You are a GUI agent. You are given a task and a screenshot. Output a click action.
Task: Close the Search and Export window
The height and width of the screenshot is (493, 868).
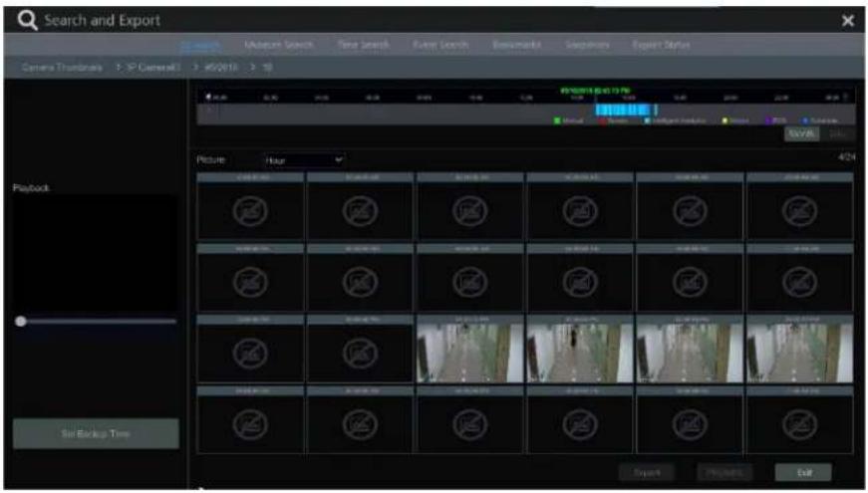[847, 21]
